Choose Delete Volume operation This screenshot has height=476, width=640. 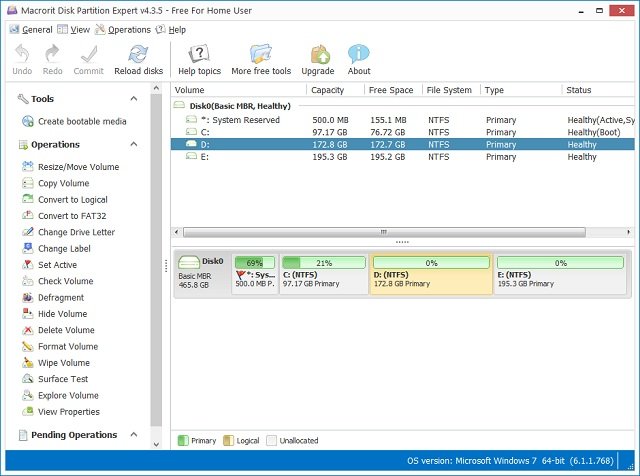pos(58,330)
